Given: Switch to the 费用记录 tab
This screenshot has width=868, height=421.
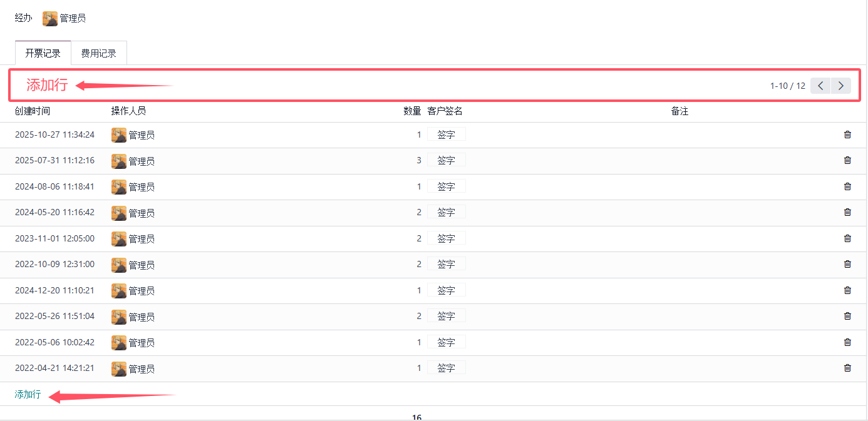Looking at the screenshot, I should point(98,53).
